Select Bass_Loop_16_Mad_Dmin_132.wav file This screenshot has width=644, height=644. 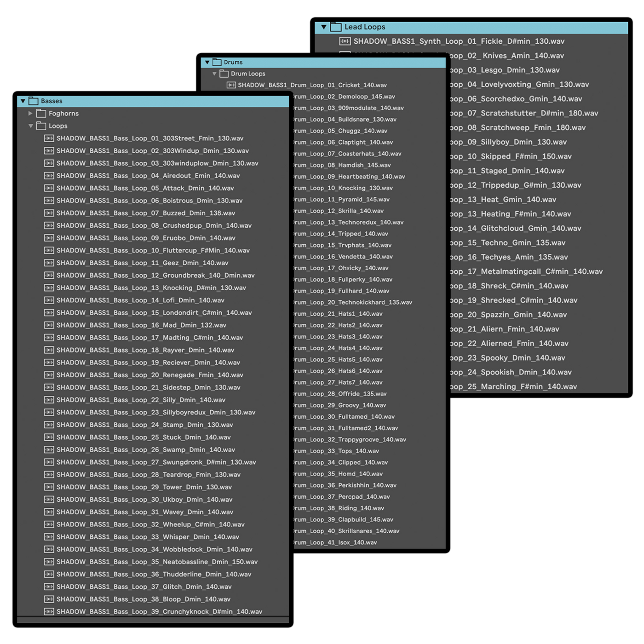141,325
